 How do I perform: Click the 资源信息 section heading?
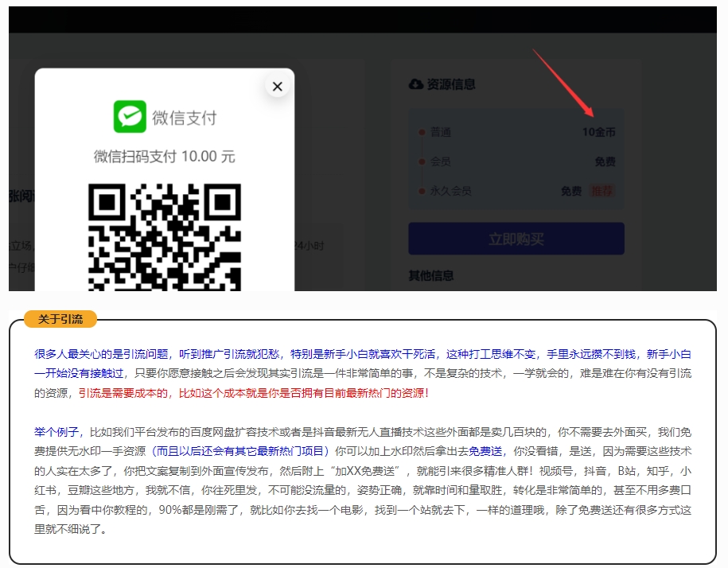click(x=451, y=84)
